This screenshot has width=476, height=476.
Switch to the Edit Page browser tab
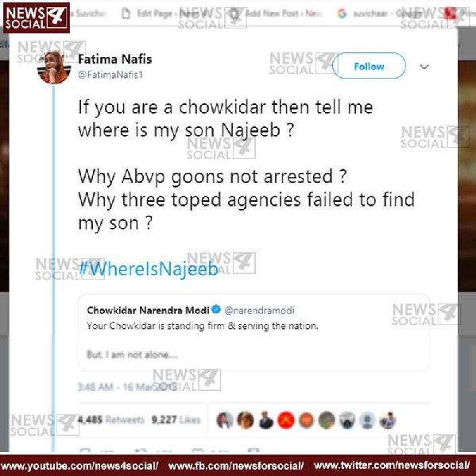162,14
